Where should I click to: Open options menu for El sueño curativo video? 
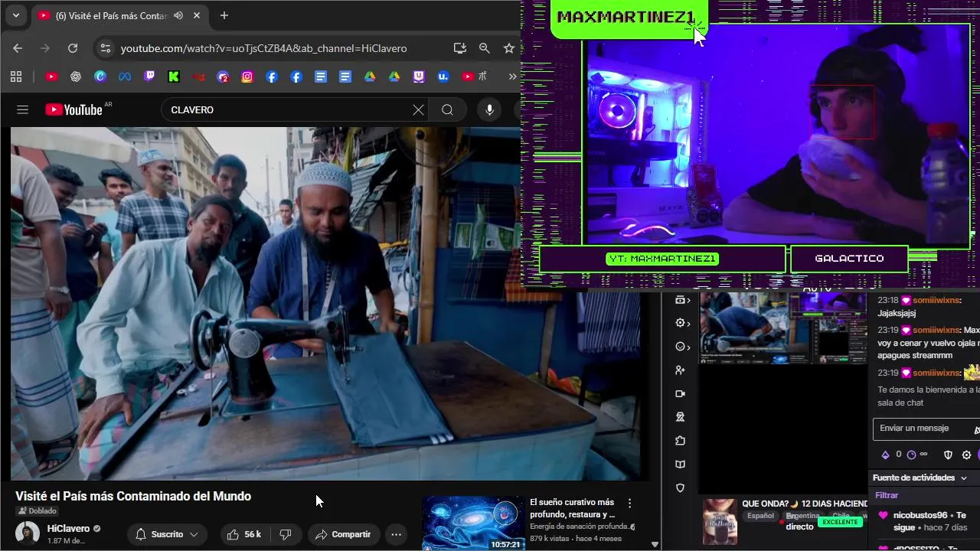pos(630,503)
